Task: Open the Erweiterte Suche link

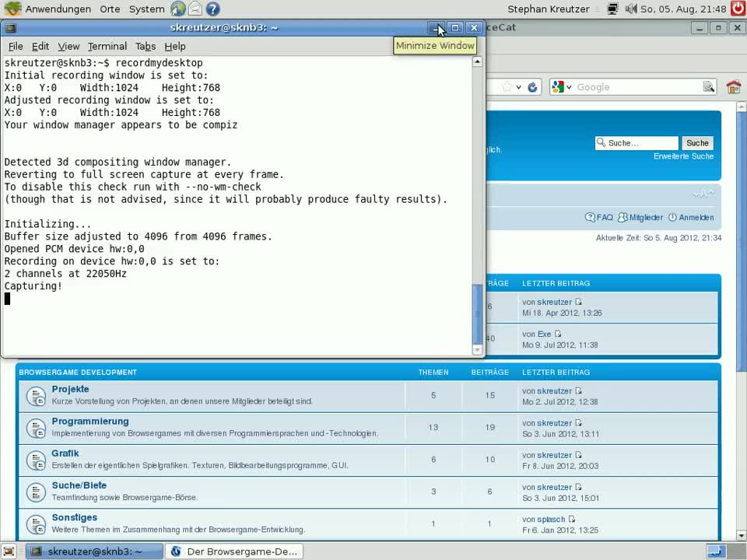Action: 684,156
